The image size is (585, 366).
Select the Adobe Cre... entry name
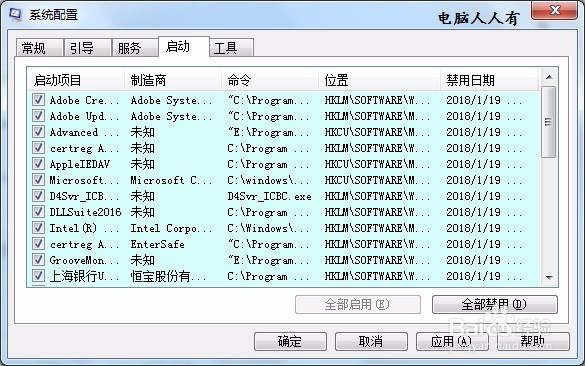tap(84, 100)
